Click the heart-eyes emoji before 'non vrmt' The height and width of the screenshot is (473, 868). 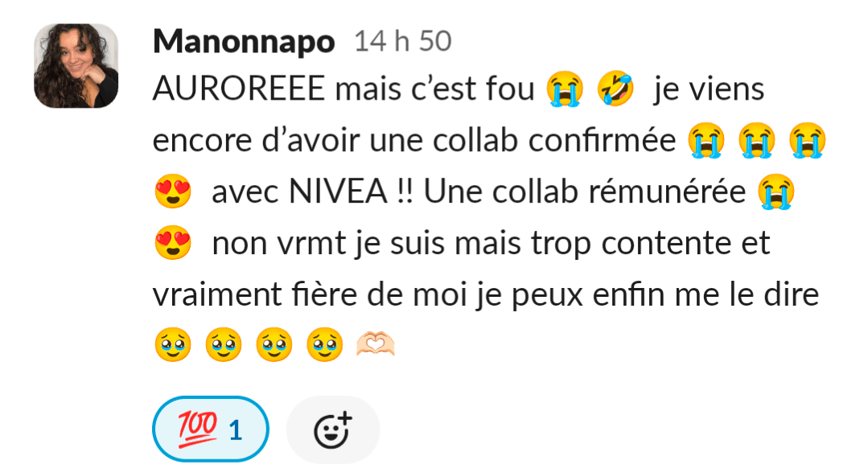(x=173, y=243)
